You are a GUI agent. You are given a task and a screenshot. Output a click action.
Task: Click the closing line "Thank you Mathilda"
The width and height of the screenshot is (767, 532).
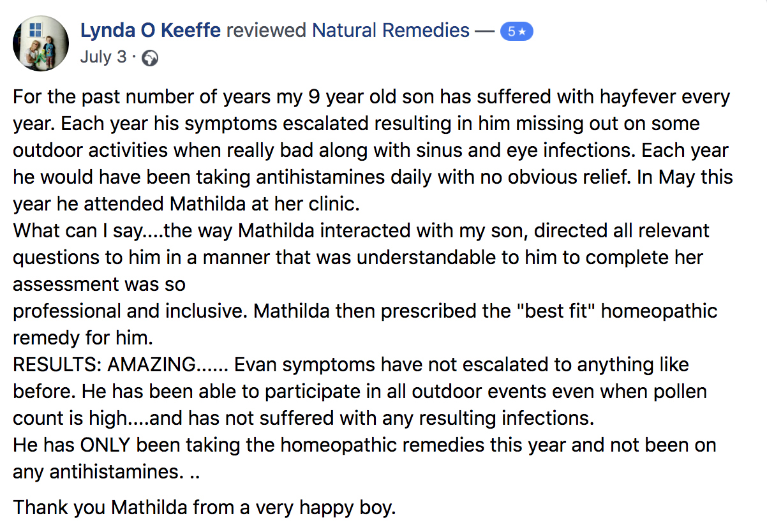205,508
